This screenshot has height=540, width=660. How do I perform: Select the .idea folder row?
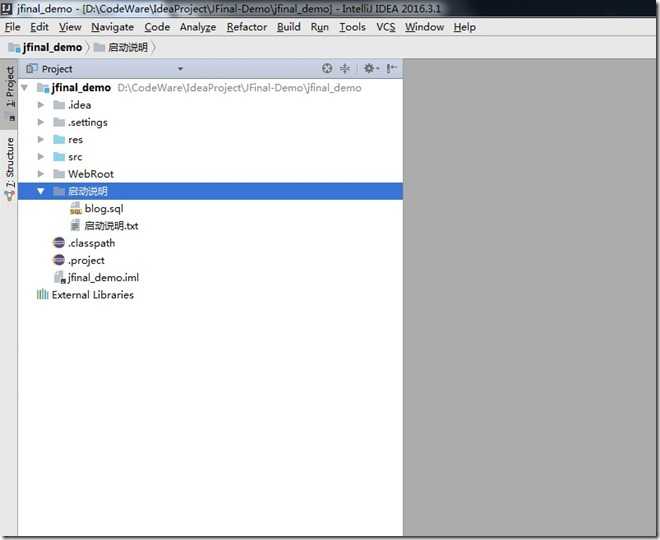tap(210, 105)
